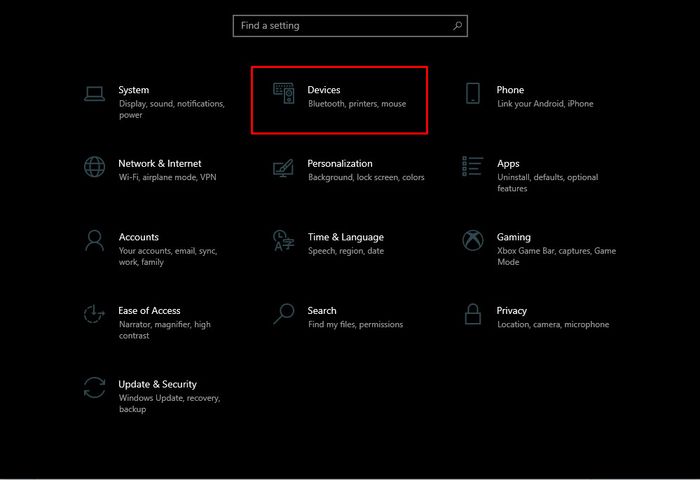Click the System laptop icon
The height and width of the screenshot is (480, 700).
(95, 94)
